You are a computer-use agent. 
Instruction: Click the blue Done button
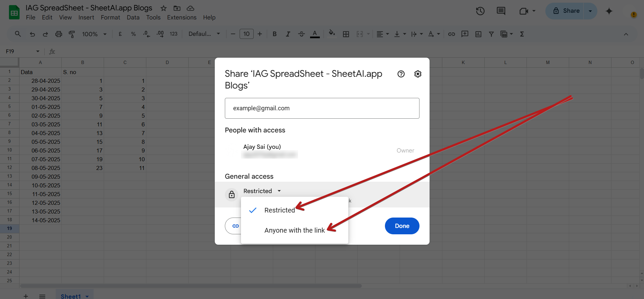point(402,226)
